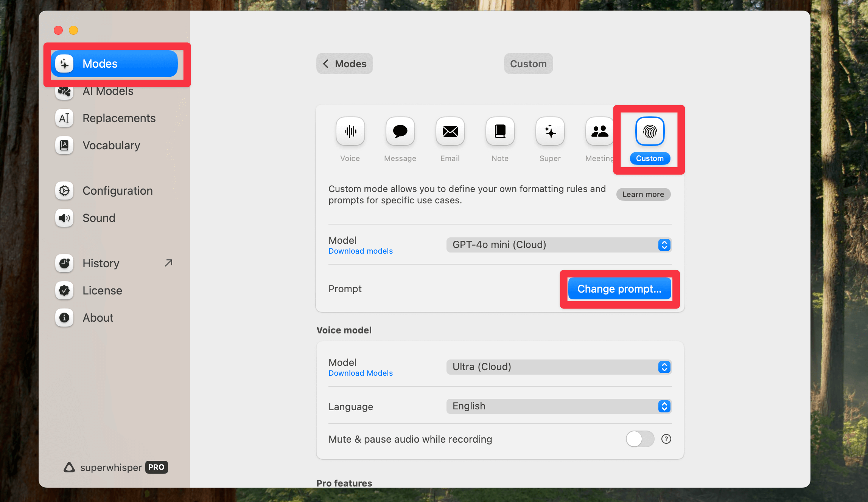Open the Ultra (Cloud) voice model dropdown
Viewport: 868px width, 502px height.
click(558, 367)
